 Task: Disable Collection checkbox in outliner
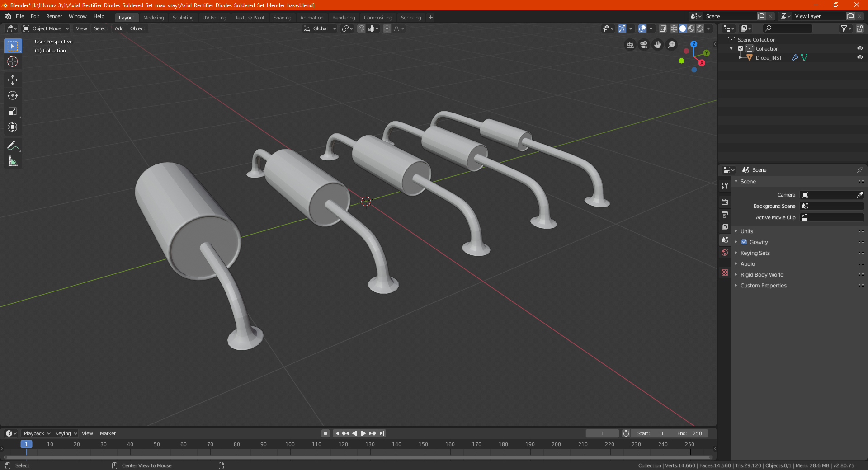pos(741,49)
